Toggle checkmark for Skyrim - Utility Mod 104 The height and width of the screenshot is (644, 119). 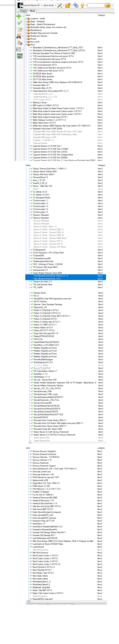coord(31,186)
